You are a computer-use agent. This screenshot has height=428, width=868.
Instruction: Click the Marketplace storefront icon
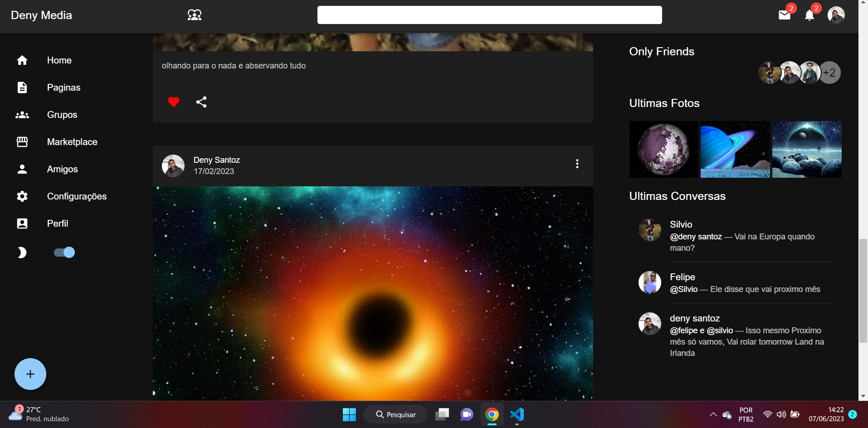(x=22, y=142)
